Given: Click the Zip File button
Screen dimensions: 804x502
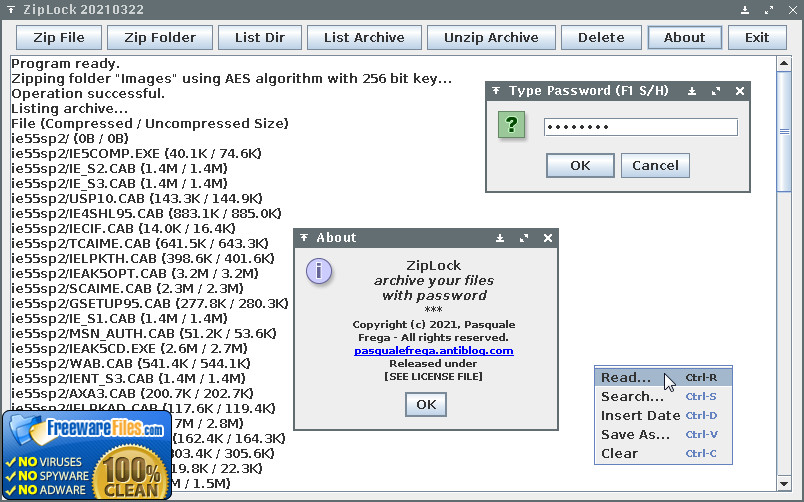Looking at the screenshot, I should 59,37.
